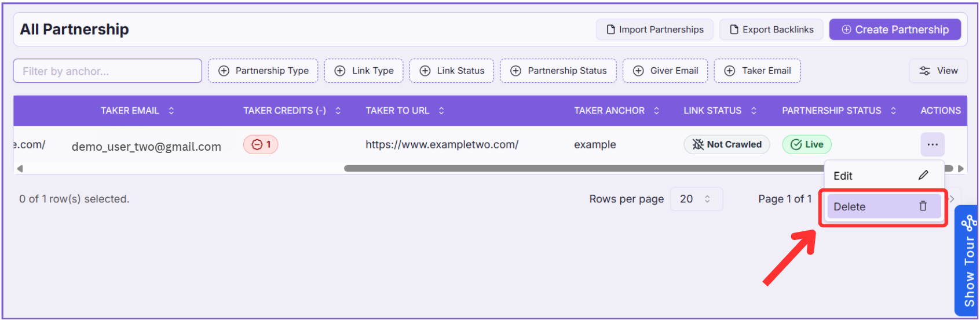Expand the rows per page selector
The height and width of the screenshot is (320, 980).
696,199
